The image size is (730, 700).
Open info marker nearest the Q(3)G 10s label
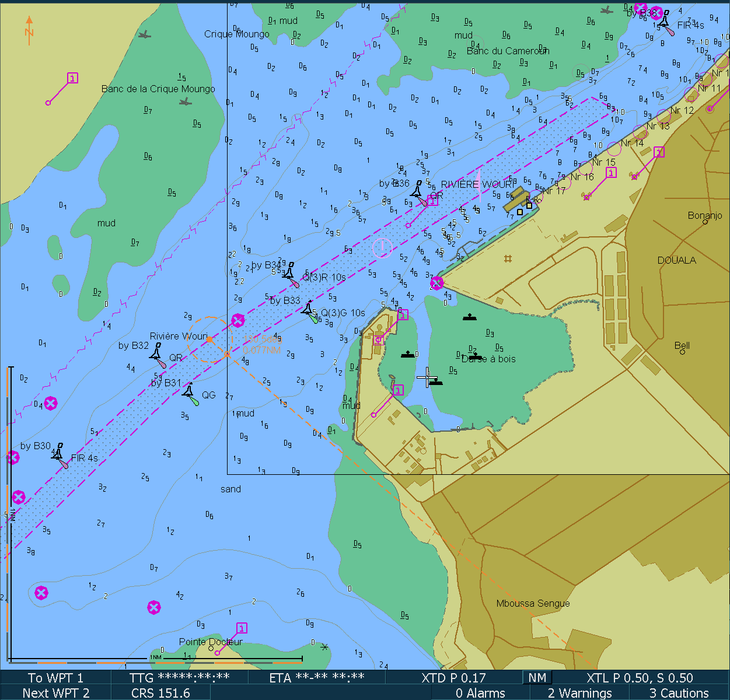403,315
